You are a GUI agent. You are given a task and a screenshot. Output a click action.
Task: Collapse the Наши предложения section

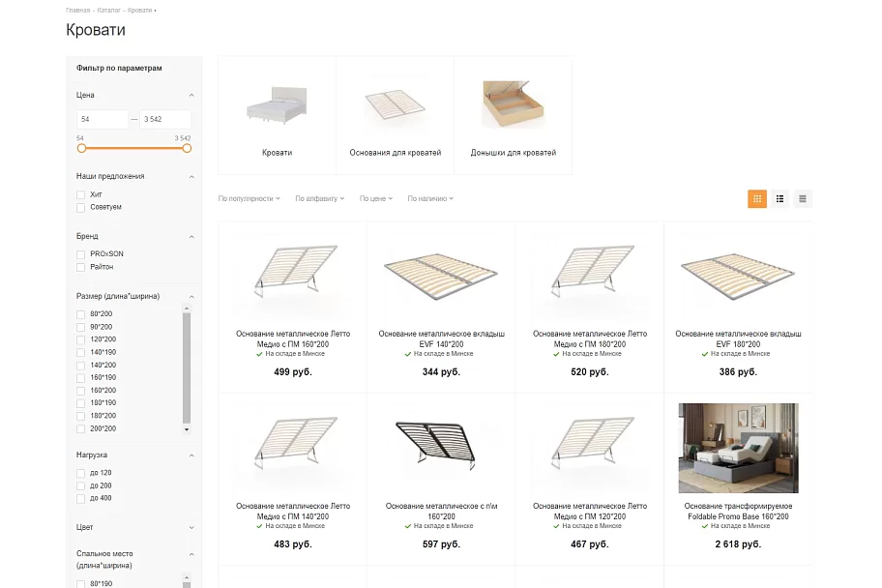pos(191,177)
